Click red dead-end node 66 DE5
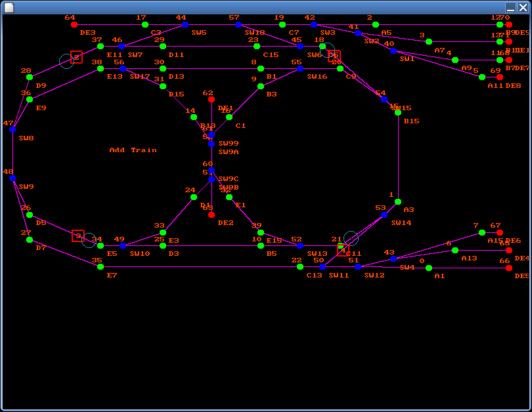This screenshot has height=412, width=532. [x=509, y=268]
